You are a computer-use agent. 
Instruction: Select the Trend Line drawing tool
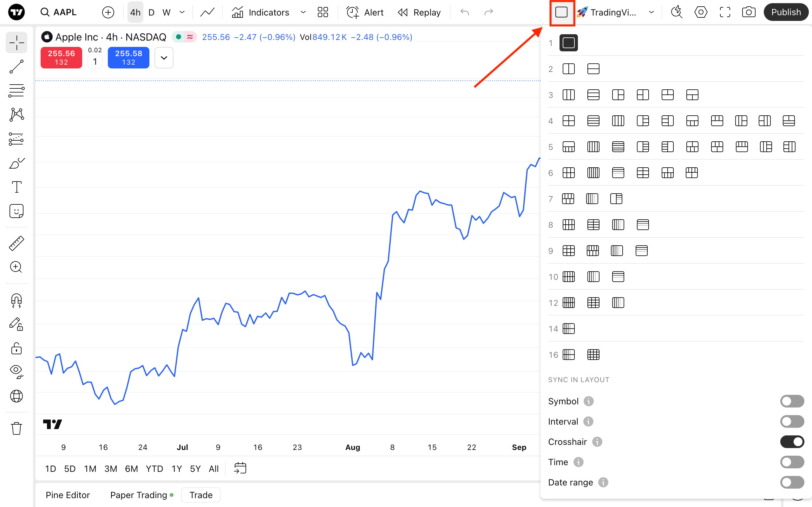[16, 67]
